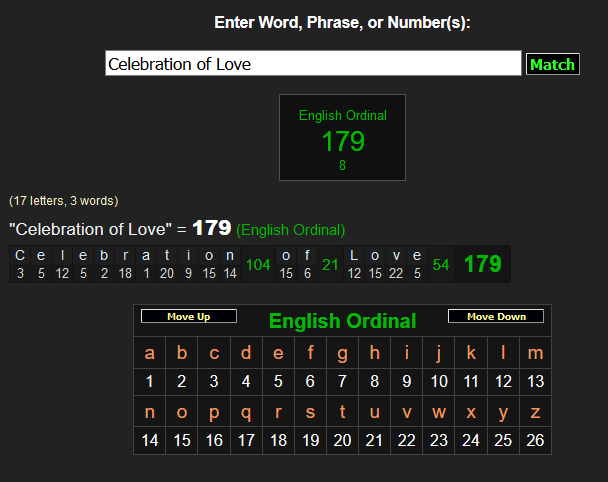Select letter 'g' in cipher chart

tap(342, 353)
